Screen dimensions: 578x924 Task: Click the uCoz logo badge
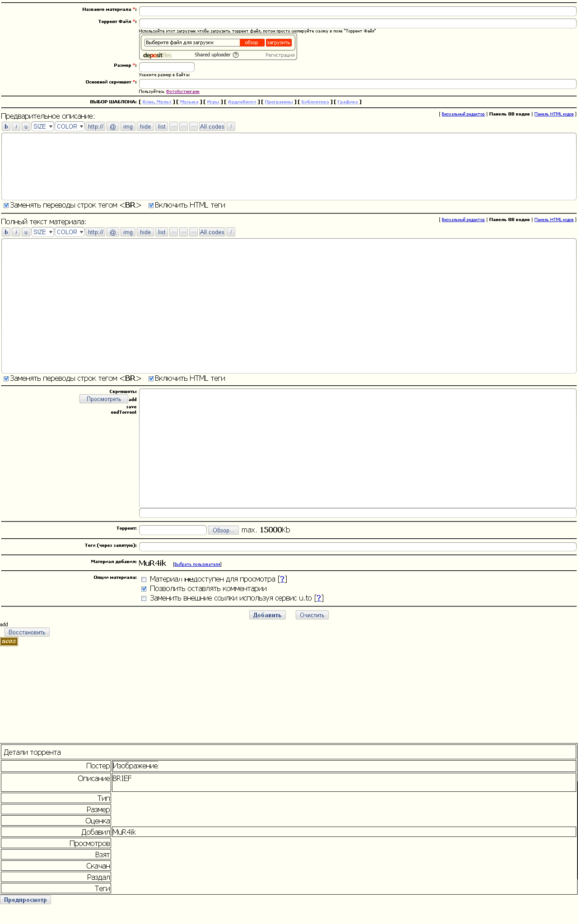pyautogui.click(x=9, y=641)
